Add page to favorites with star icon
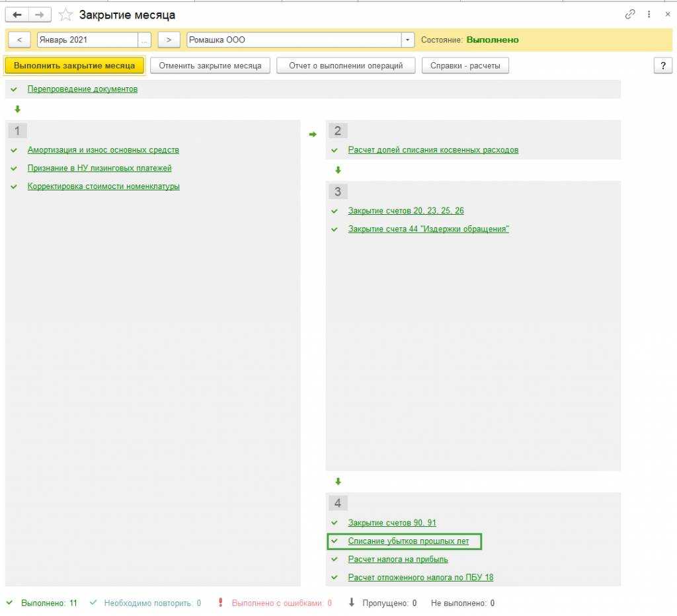Viewport: 677px width, 616px height. (x=65, y=15)
